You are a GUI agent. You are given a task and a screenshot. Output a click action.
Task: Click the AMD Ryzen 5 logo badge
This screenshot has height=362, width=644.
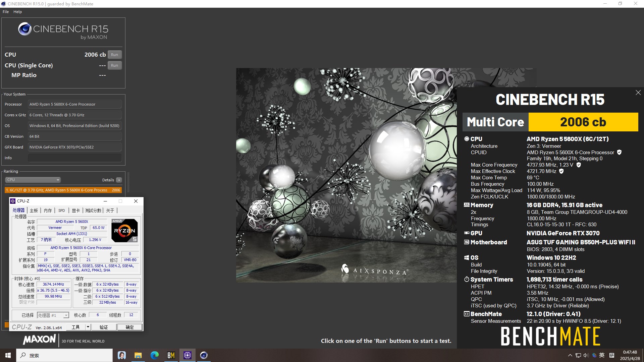coord(124,230)
